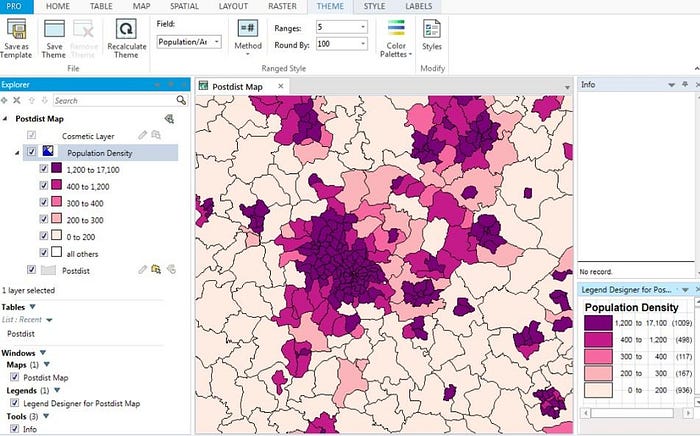Close the Postdist Map tab
The width and height of the screenshot is (700, 436).
point(281,86)
